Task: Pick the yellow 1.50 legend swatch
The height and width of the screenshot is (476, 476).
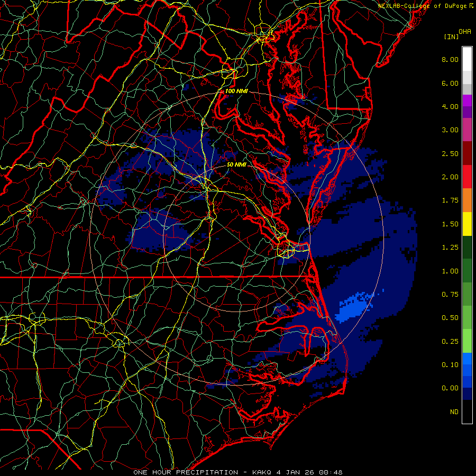Action: point(467,224)
